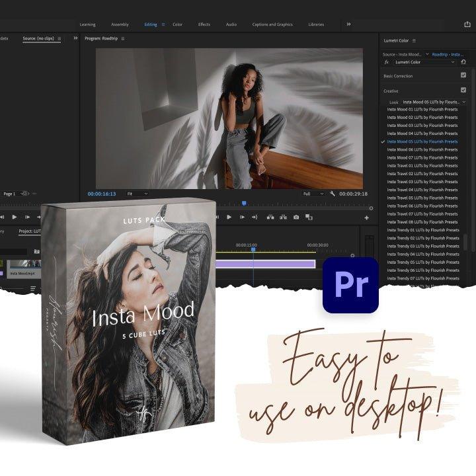Image resolution: width=476 pixels, height=476 pixels.
Task: Toggle the Basic Correction checkbox
Action: pyautogui.click(x=463, y=75)
